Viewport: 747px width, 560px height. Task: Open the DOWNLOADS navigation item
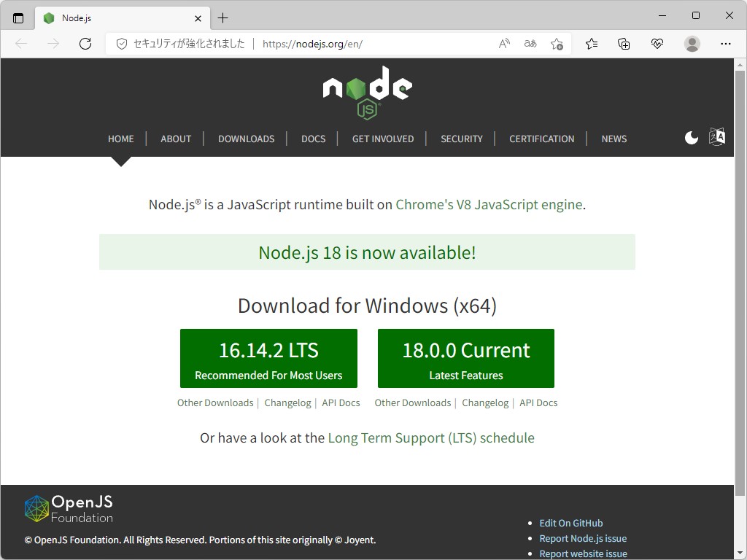(x=246, y=139)
